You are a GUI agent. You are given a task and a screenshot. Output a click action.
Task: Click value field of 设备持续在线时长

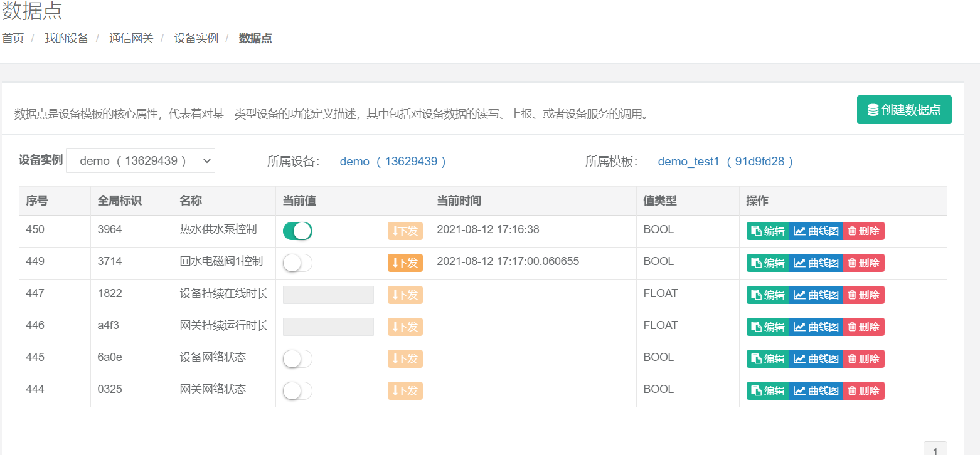point(328,295)
